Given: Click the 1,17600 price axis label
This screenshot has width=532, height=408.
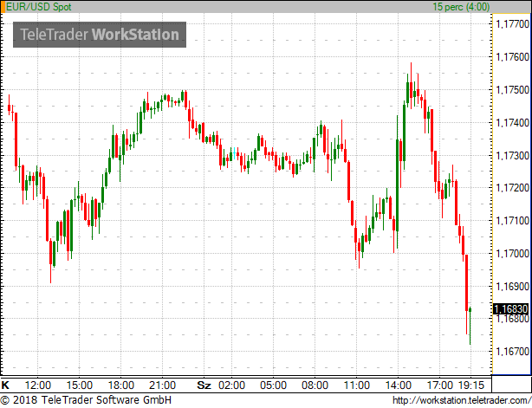Looking at the screenshot, I should [x=512, y=57].
